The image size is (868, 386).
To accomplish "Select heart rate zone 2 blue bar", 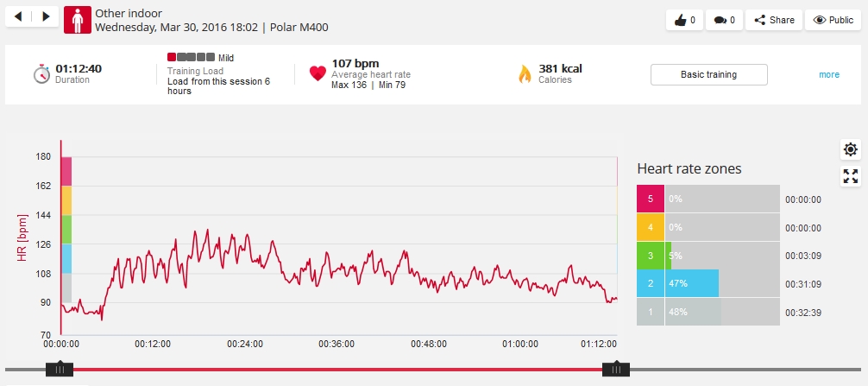I will [x=692, y=283].
